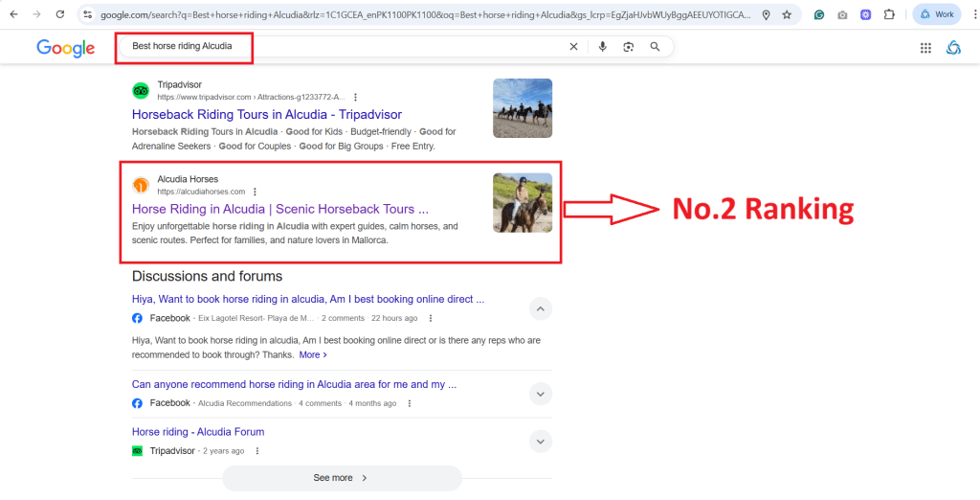Click See more discussions button
980x500 pixels.
[342, 478]
